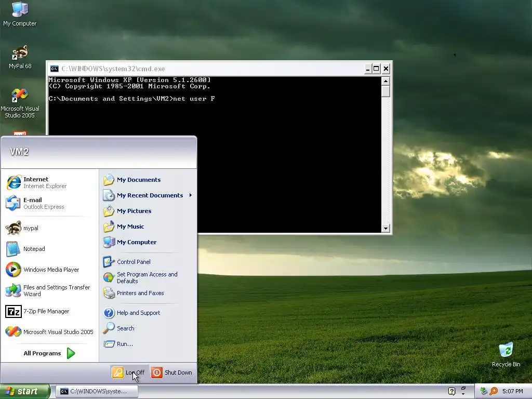Viewport: 532px width, 399px height.
Task: Open Windows Media Player
Action: [x=49, y=270]
